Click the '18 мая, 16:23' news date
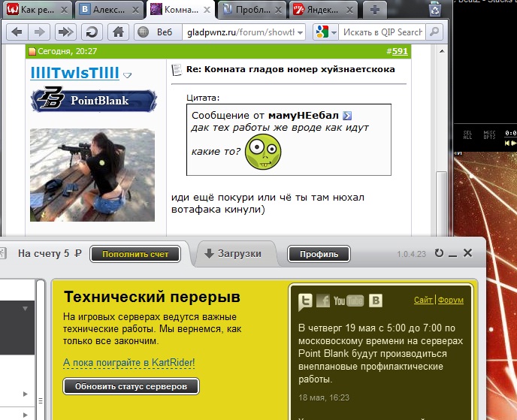The width and height of the screenshot is (517, 420). click(x=324, y=397)
